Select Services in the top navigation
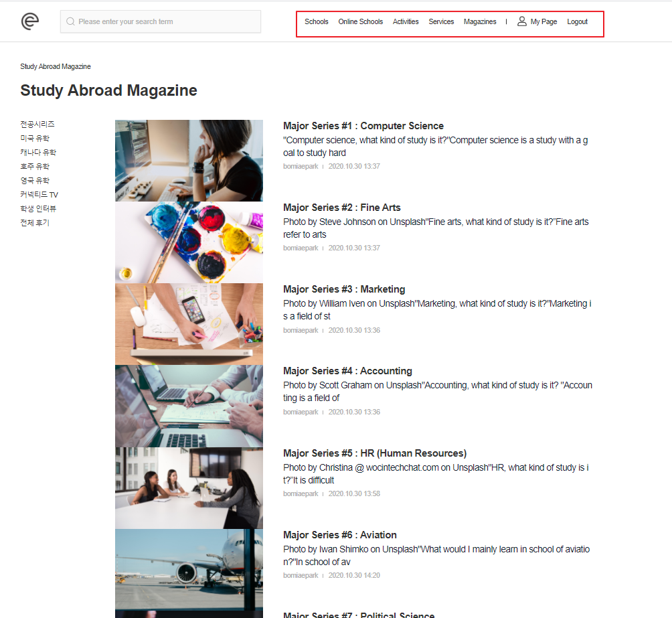 click(441, 21)
